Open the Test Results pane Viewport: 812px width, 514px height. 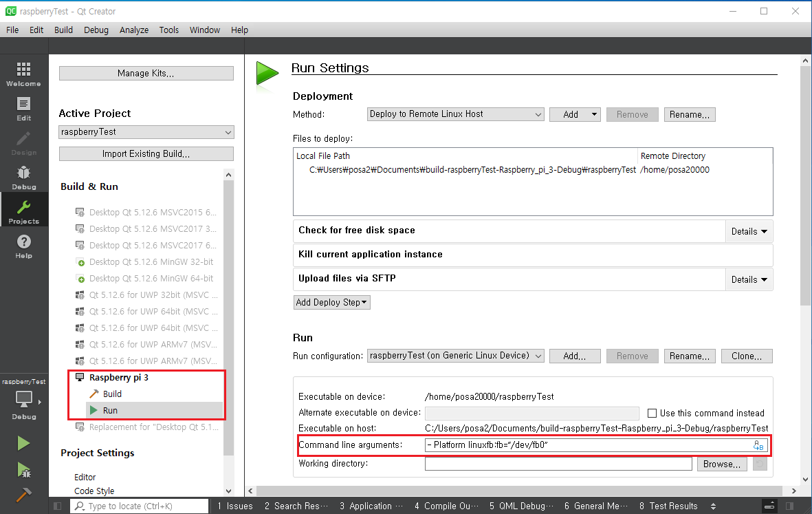coord(668,506)
